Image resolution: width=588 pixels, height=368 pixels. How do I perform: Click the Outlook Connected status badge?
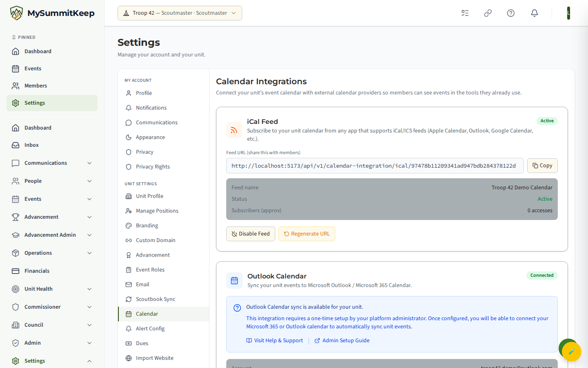542,275
